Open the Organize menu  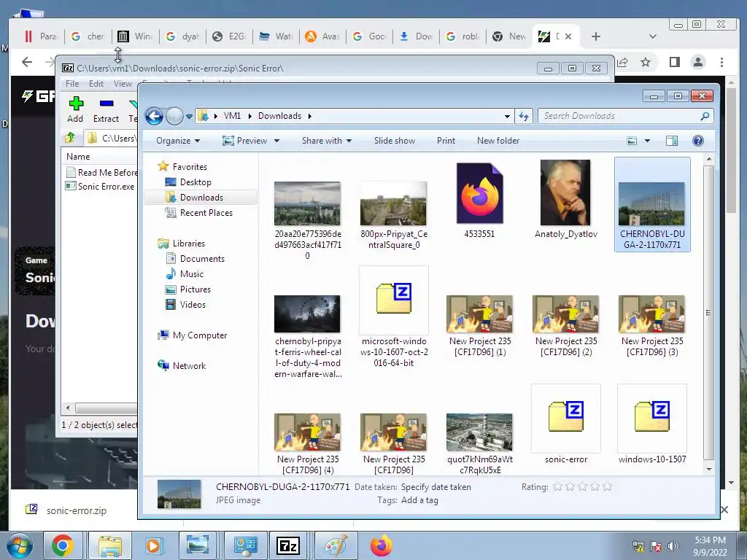click(178, 141)
